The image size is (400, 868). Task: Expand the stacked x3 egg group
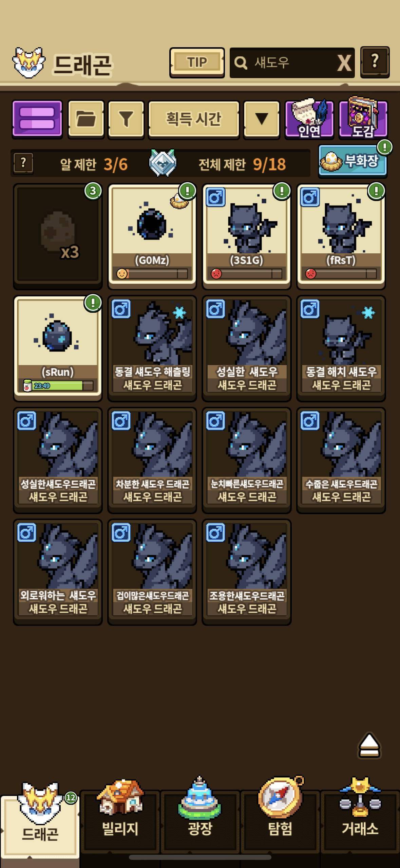[58, 236]
